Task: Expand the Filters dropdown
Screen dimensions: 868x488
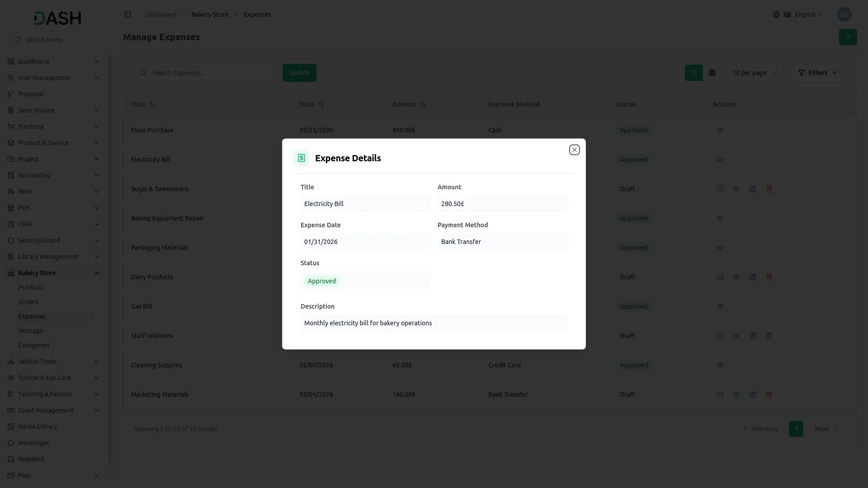Action: click(x=817, y=73)
